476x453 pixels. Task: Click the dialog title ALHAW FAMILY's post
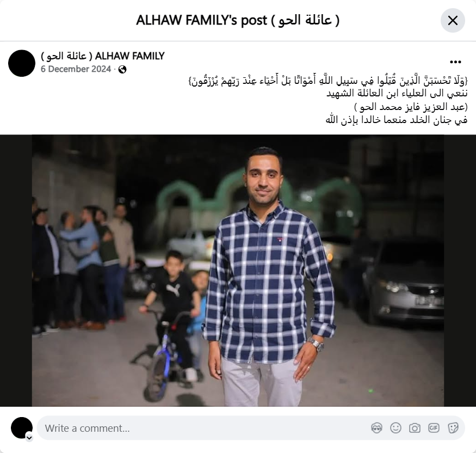238,20
